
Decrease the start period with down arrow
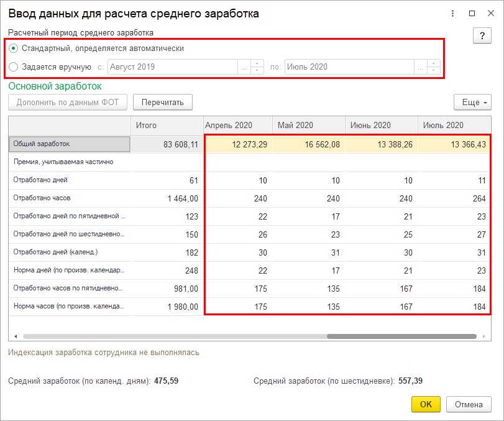tap(257, 70)
